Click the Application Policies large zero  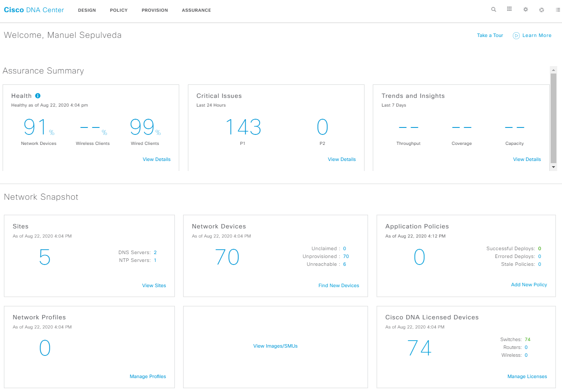click(419, 258)
